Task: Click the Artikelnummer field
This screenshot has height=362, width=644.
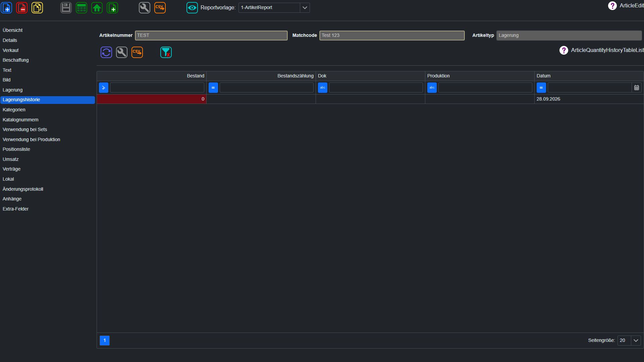Action: 211,36
